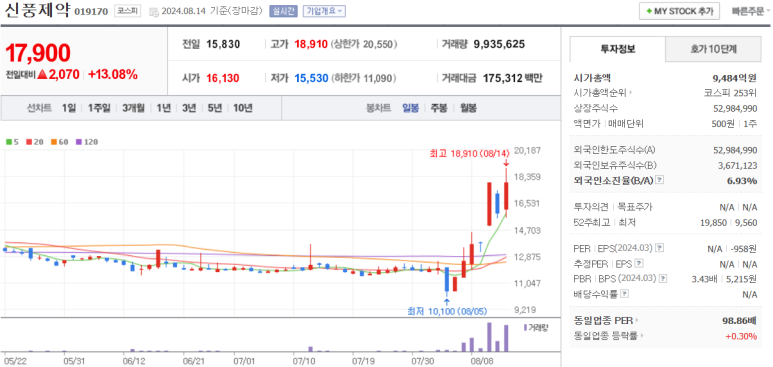
Task: Click the 신풍제약 stock name heading
Action: click(36, 10)
